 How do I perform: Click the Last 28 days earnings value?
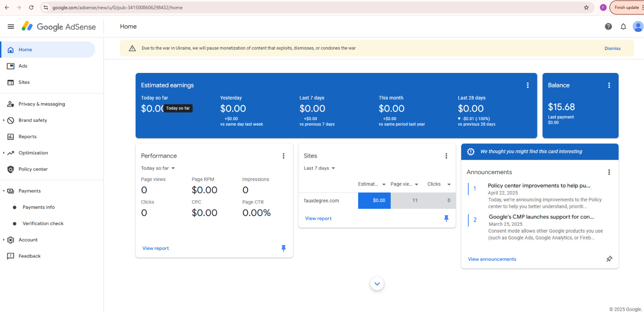471,108
